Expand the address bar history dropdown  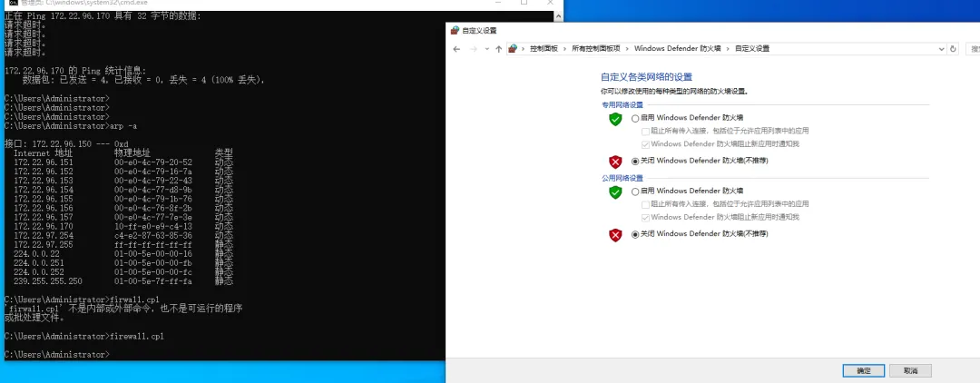click(942, 49)
